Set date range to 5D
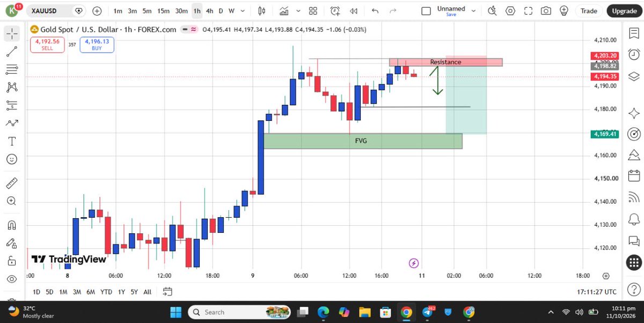The height and width of the screenshot is (323, 644). [49, 292]
